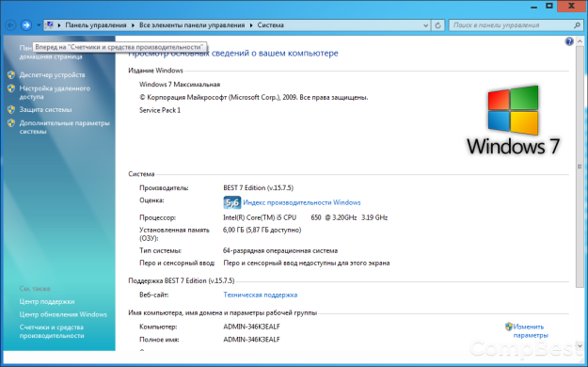Open 'Защита системы' link
Viewport: 588px width, 367px height.
(x=45, y=109)
